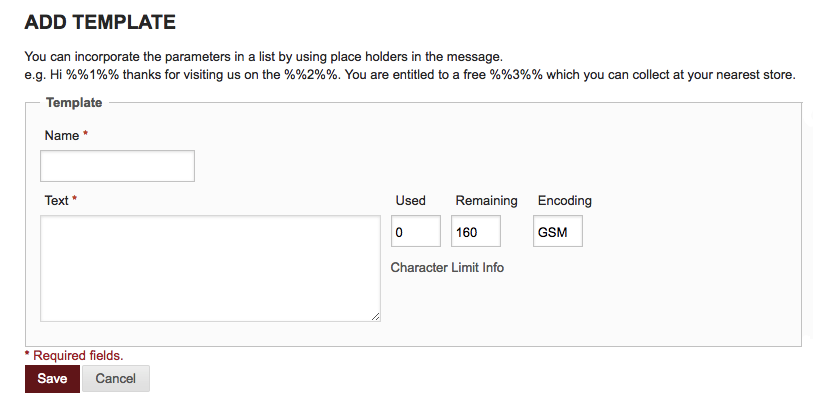Screen dimensions: 813x420
Task: Click the Encoding field showing GSM
Action: (557, 231)
